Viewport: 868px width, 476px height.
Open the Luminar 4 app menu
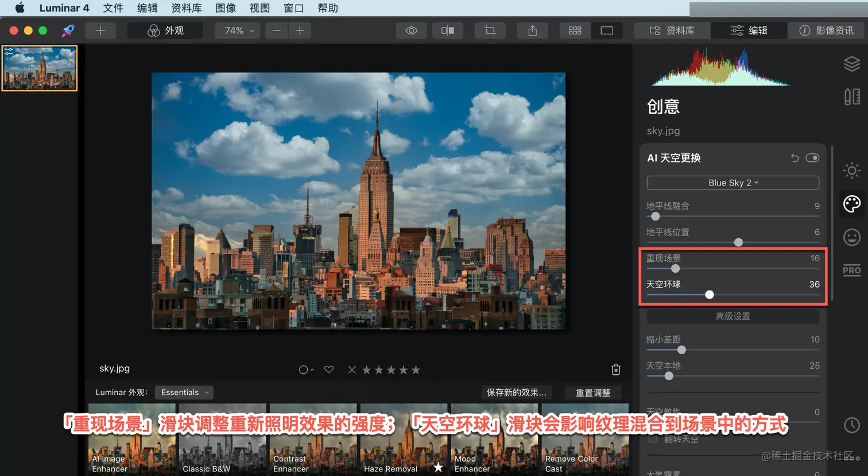tap(64, 8)
